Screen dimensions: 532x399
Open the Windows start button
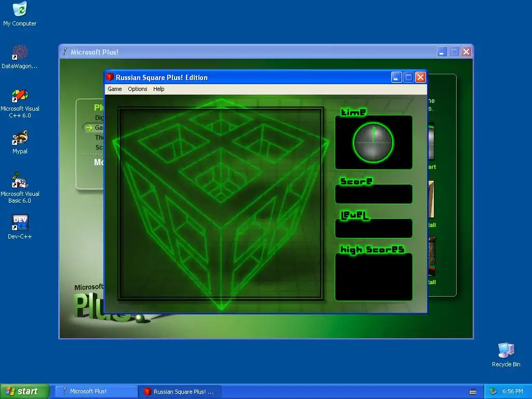(x=25, y=391)
